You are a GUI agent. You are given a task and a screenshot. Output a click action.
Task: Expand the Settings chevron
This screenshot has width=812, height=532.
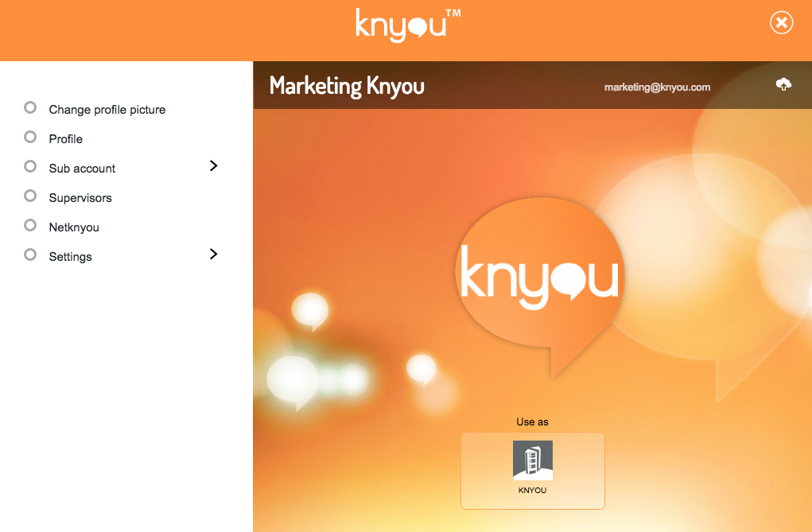213,254
